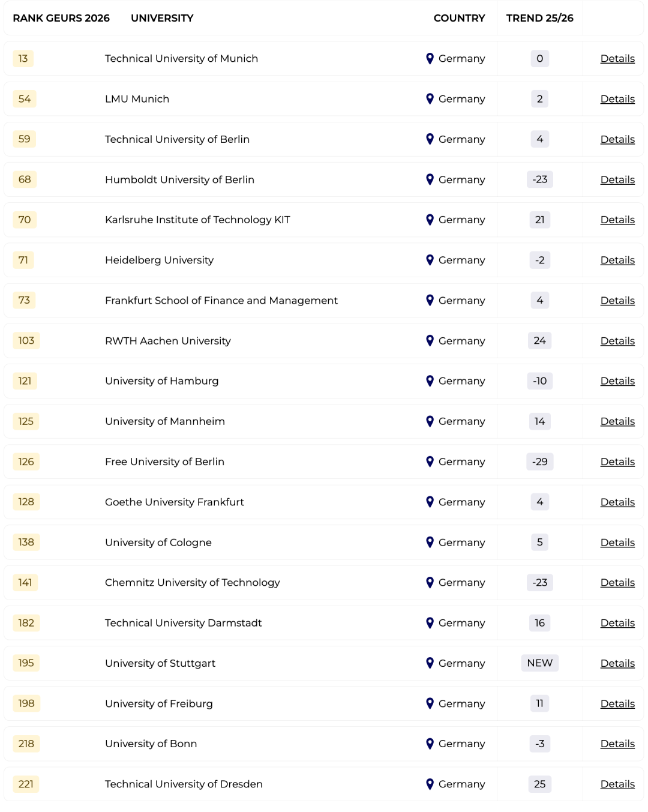Open Details link for Free University of Berlin
The image size is (648, 812).
point(617,462)
